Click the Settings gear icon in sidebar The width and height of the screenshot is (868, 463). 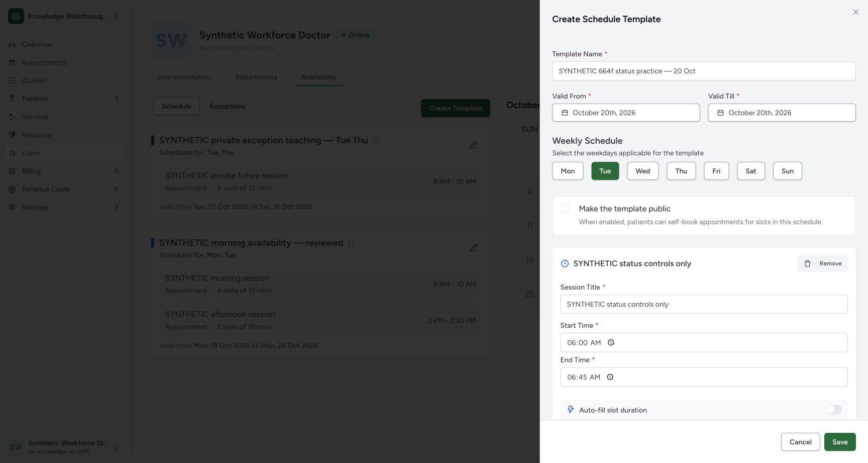pyautogui.click(x=12, y=207)
